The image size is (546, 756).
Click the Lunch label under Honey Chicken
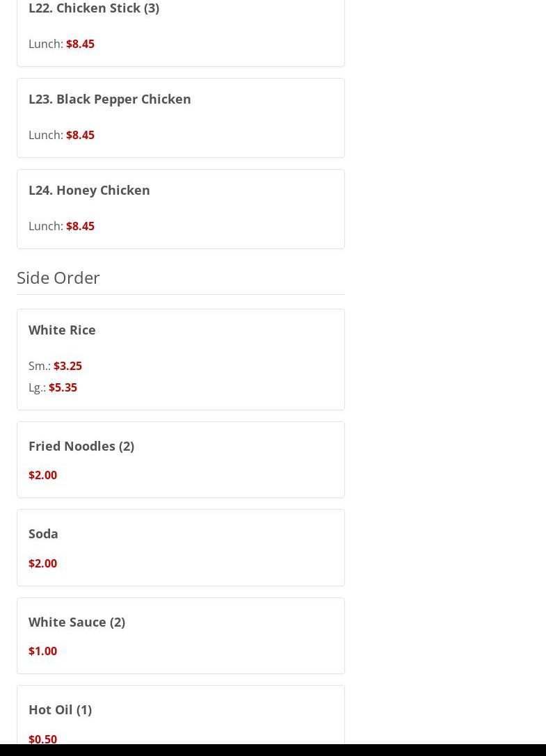[45, 226]
